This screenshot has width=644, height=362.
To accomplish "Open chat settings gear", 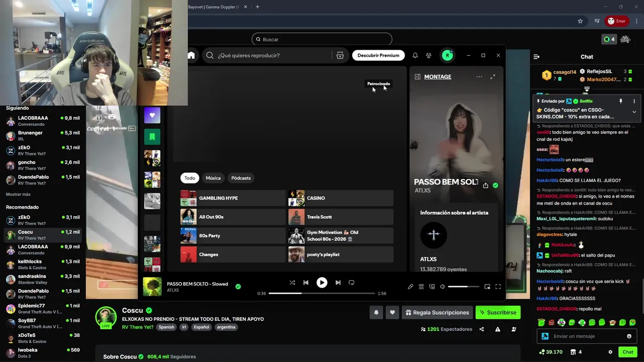I will (610, 352).
